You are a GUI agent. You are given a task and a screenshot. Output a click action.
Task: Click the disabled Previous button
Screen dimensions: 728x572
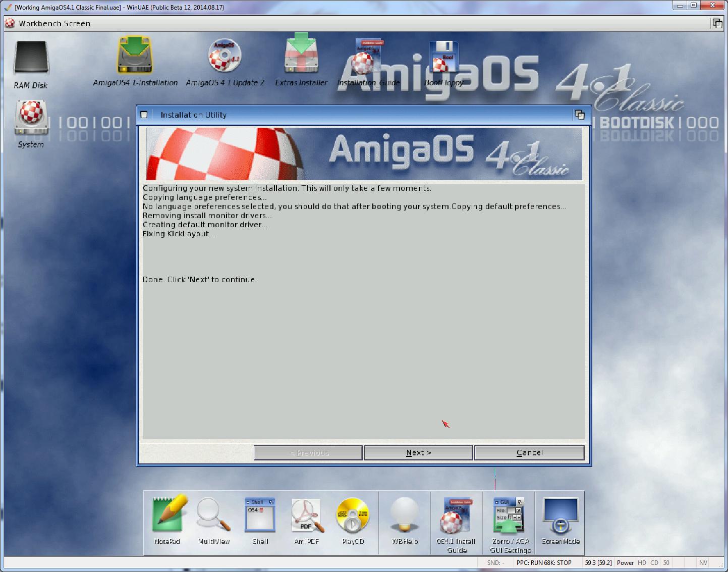308,453
